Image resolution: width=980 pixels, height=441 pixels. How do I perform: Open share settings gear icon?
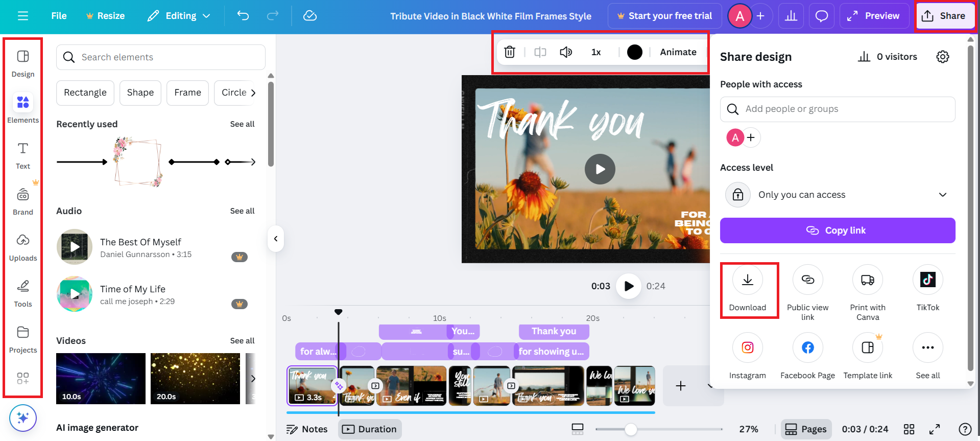click(x=943, y=57)
